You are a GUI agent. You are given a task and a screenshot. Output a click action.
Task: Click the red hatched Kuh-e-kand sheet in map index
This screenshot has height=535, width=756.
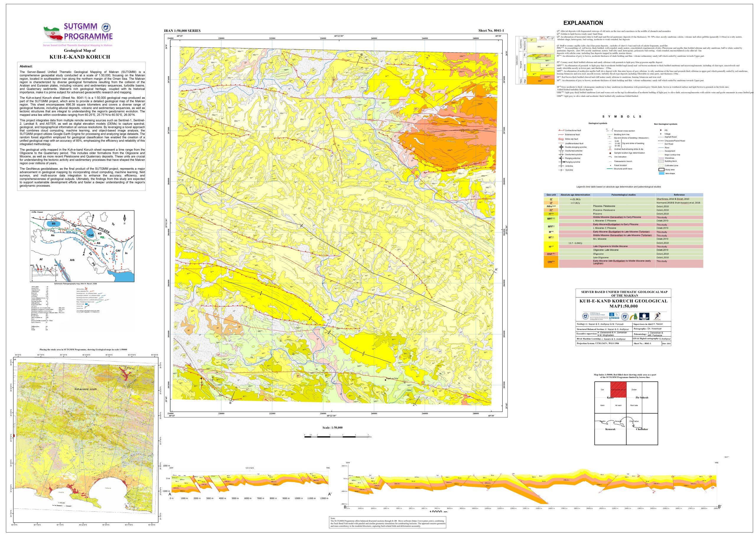(618, 389)
